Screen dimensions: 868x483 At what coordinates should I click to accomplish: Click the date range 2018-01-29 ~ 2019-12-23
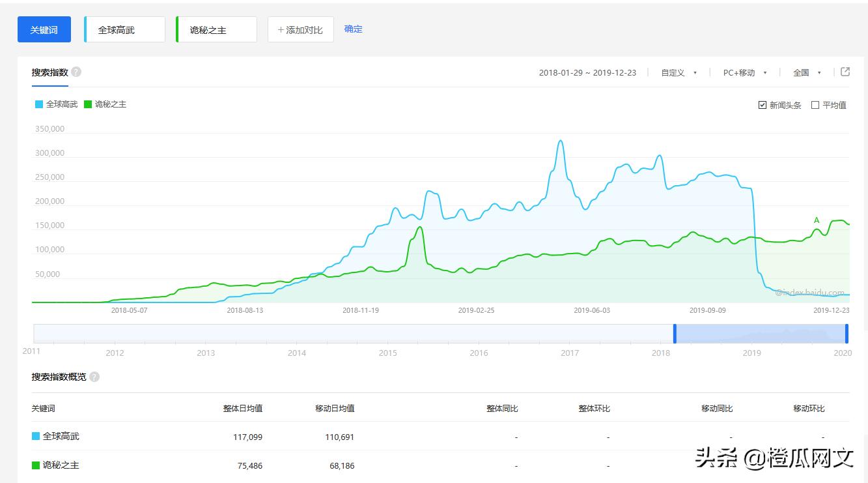click(x=587, y=72)
